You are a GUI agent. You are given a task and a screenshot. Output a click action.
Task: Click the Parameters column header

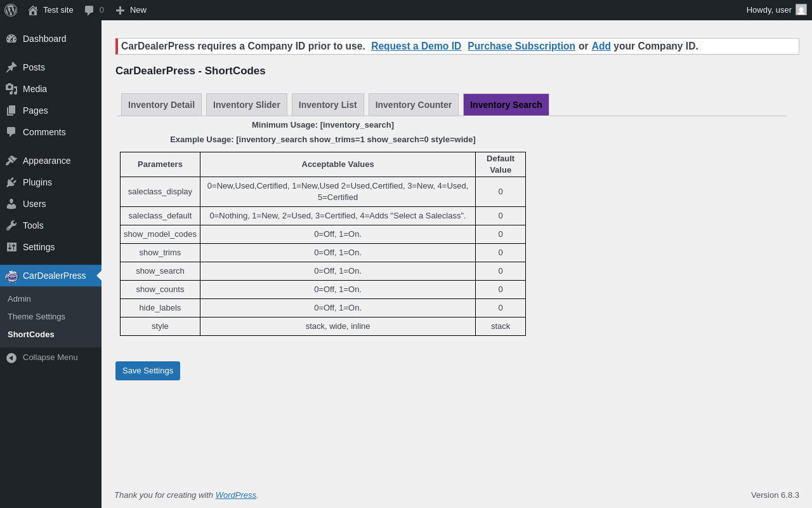[160, 164]
